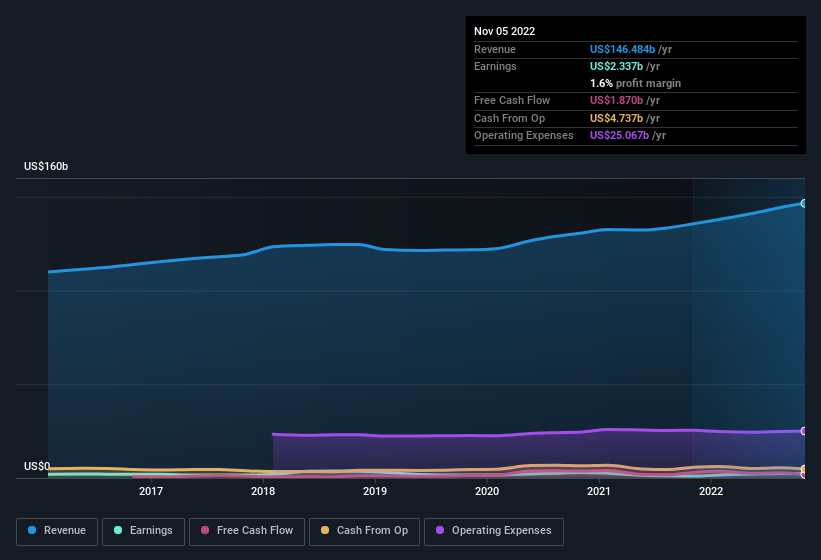Select the 2018 x-axis label
Viewport: 821px width, 560px height.
click(263, 491)
